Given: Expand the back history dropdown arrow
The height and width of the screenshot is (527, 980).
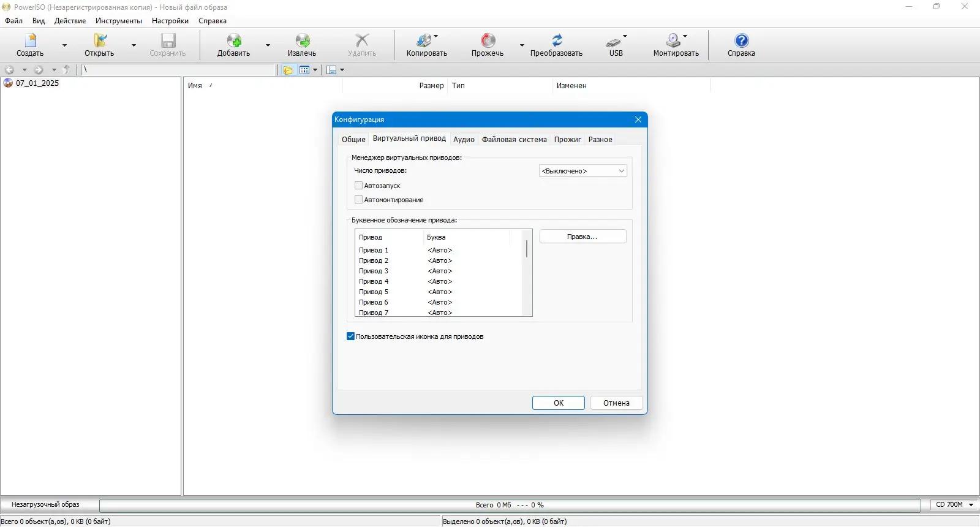Looking at the screenshot, I should tap(24, 70).
